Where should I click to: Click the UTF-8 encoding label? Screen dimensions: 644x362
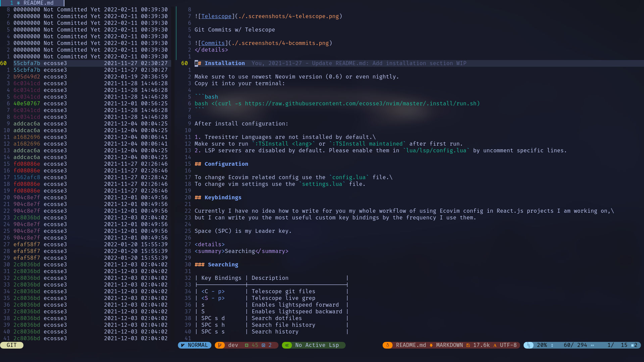click(508, 345)
